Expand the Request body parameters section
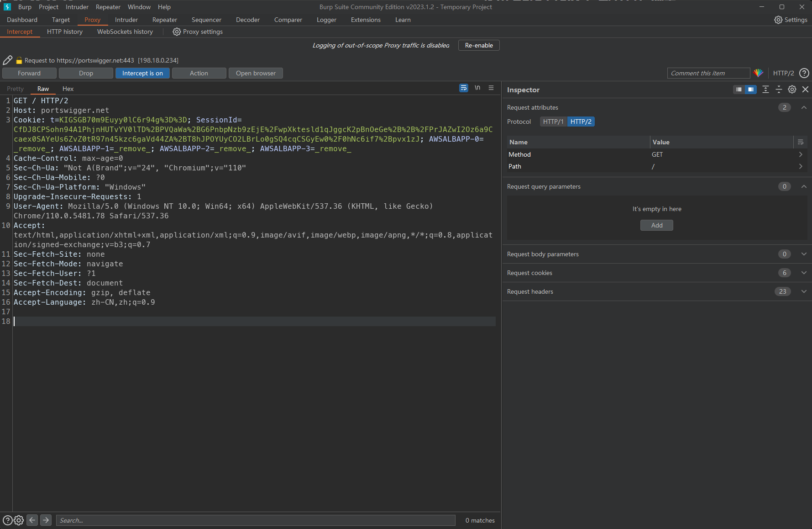The height and width of the screenshot is (529, 812). pos(804,254)
